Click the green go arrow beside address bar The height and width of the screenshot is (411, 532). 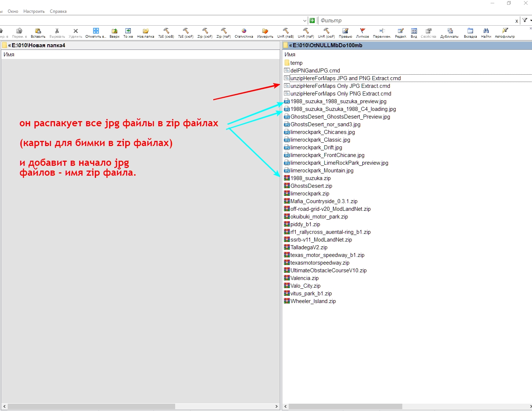tap(312, 20)
